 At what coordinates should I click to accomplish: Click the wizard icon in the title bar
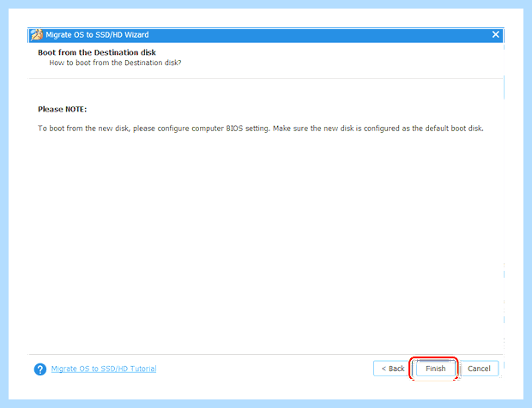click(x=36, y=34)
